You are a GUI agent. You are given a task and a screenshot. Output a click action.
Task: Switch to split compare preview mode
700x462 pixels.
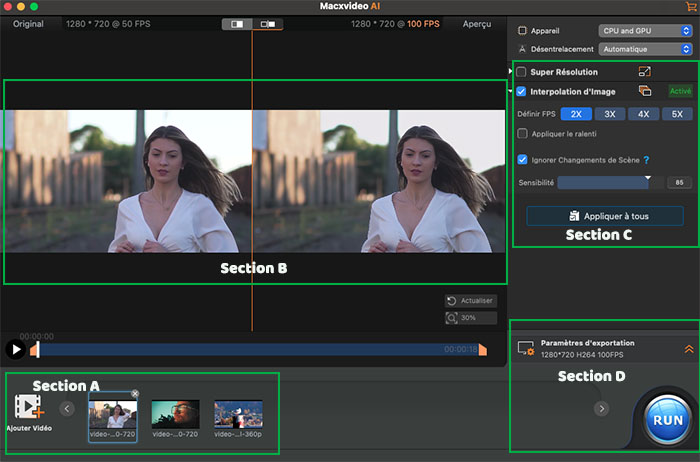tap(267, 24)
